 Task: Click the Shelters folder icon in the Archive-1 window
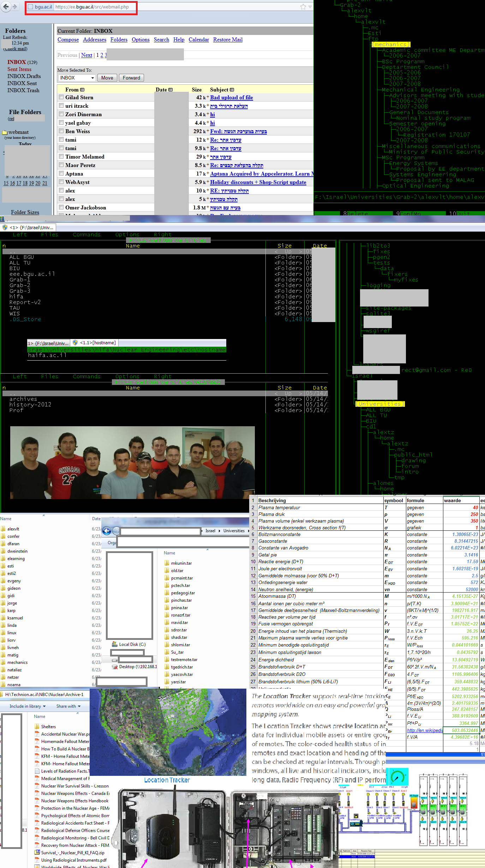click(37, 726)
